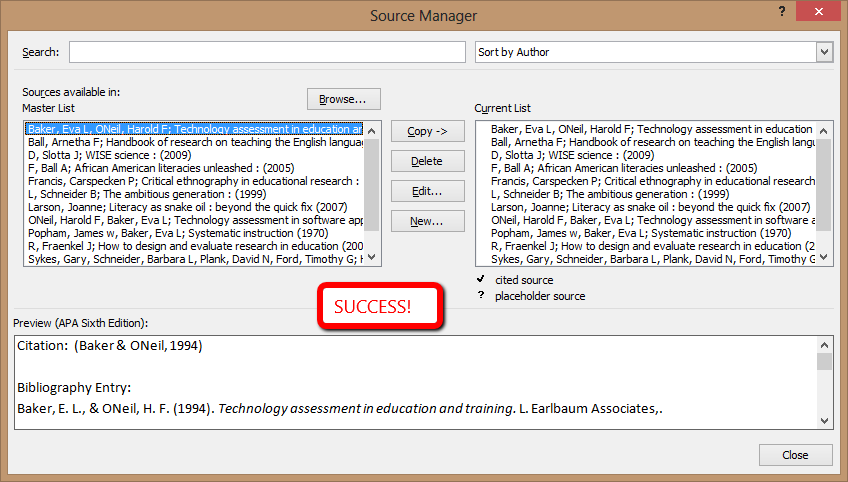
Task: Select 'F, Ball A; African American' in Current List
Action: (x=624, y=168)
